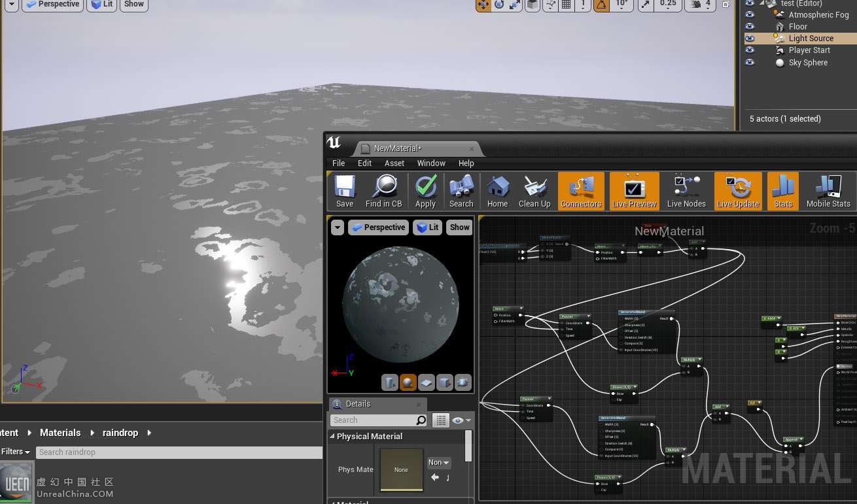Open File menu in material editor
Screen dimensions: 857x504
pyautogui.click(x=338, y=163)
